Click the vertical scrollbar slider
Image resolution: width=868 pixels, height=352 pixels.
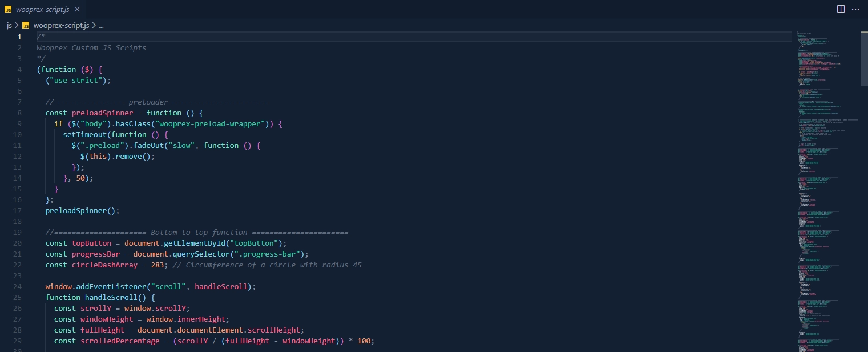[x=863, y=58]
